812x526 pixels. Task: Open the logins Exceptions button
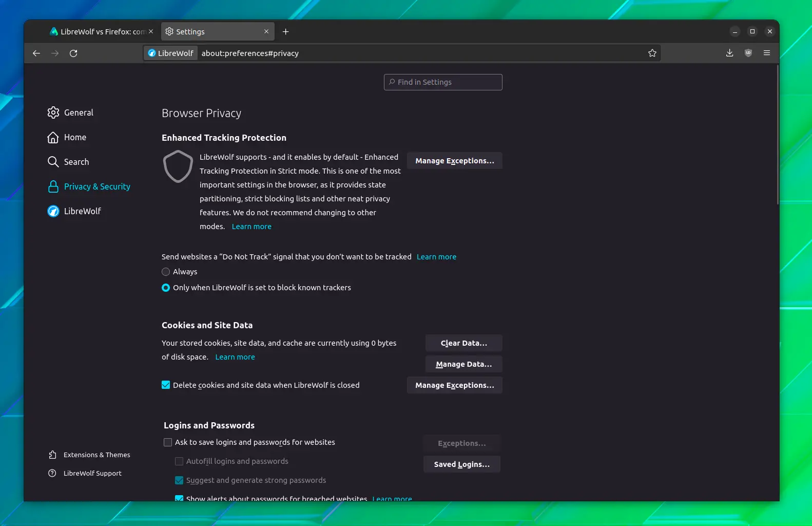coord(462,443)
